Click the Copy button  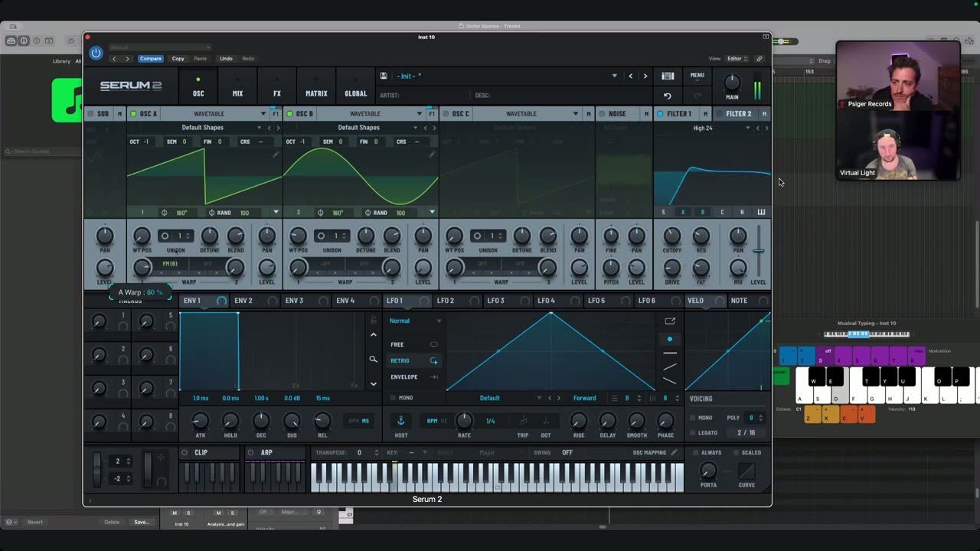tap(178, 58)
